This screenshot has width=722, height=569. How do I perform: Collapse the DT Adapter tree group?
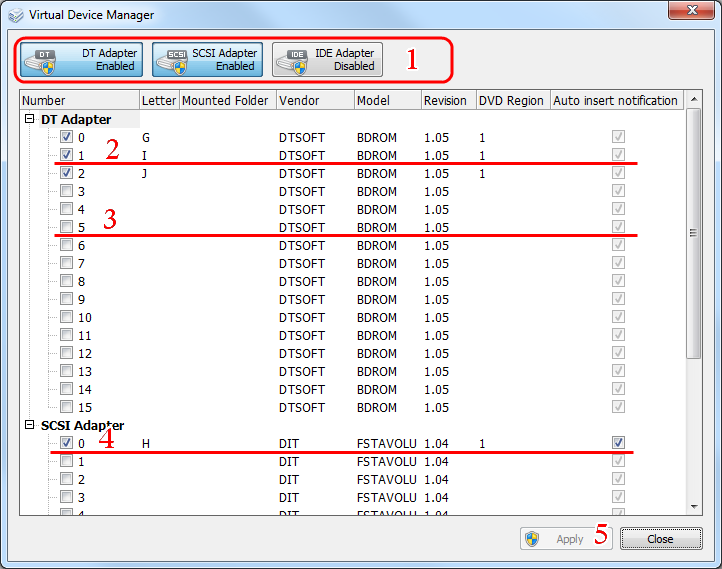pyautogui.click(x=30, y=119)
